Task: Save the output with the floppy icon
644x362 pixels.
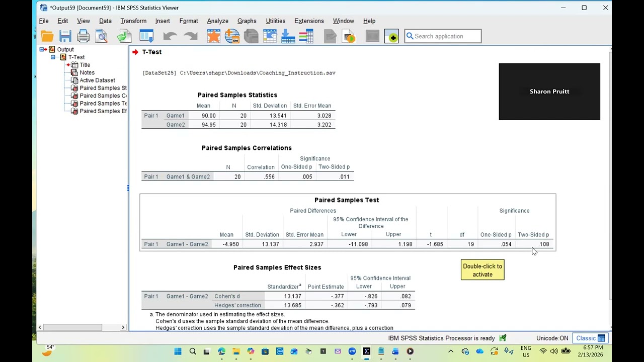Action: point(65,36)
